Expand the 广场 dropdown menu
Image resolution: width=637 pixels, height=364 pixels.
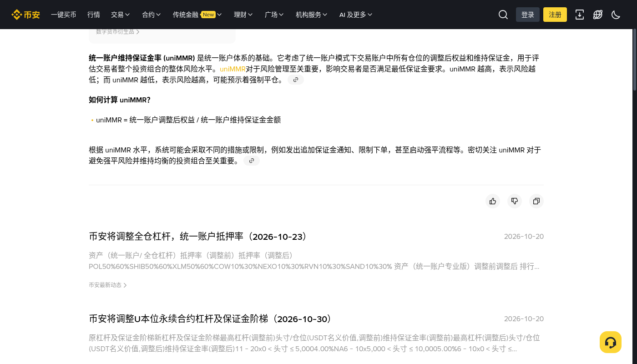(x=274, y=15)
